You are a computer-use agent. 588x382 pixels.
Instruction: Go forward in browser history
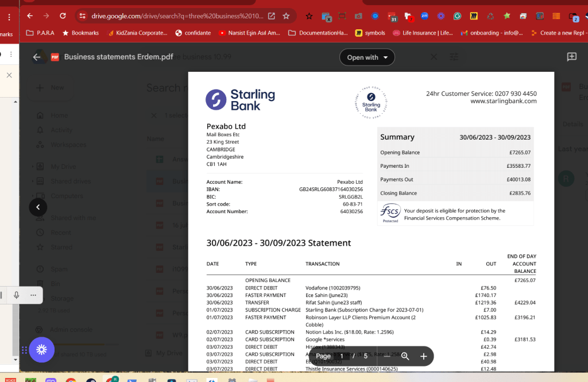click(46, 16)
